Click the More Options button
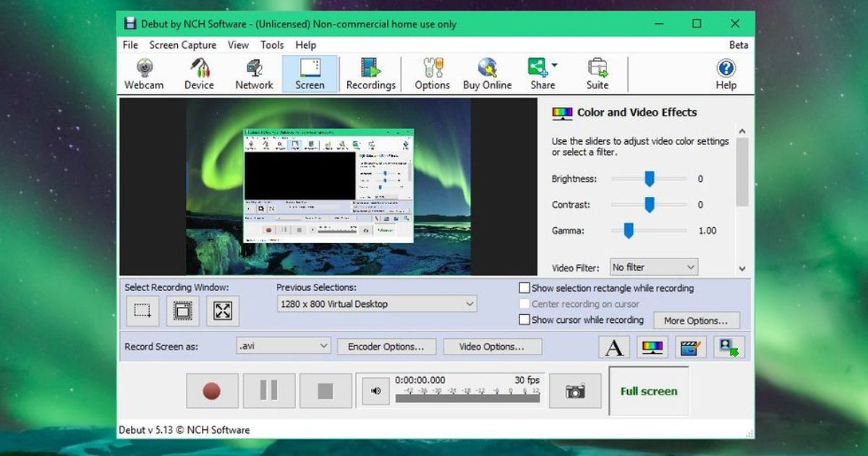Viewport: 868px width, 456px height. [x=697, y=320]
